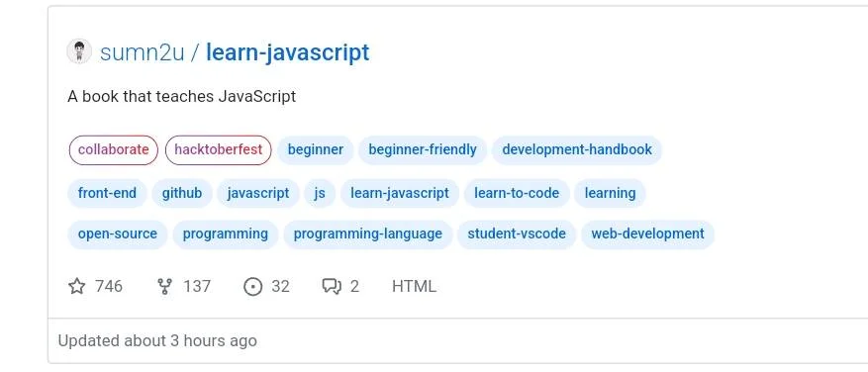Screen dimensions: 868x372
Task: Click 'A book that teaches JavaScript' description
Action: coord(181,96)
